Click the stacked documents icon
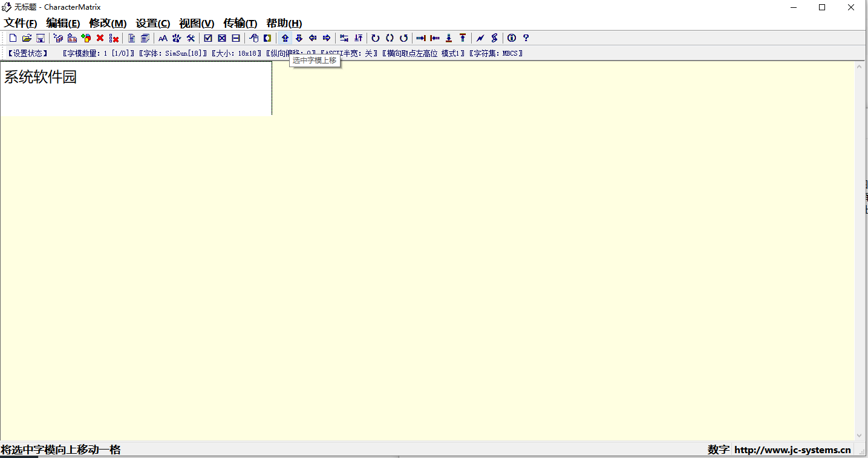Screen dimensions: 868x458 (x=145, y=38)
